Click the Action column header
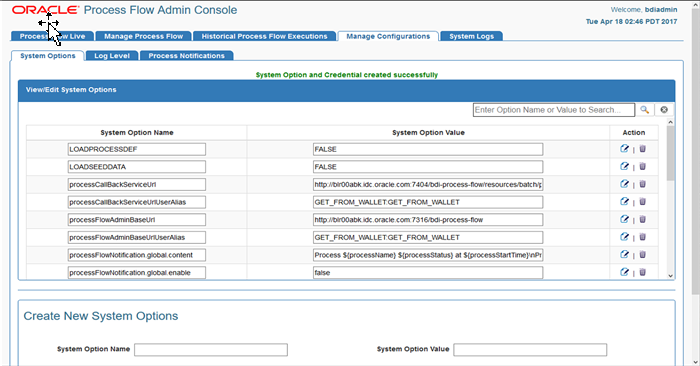Screen dimensions: 700x366 tap(633, 133)
